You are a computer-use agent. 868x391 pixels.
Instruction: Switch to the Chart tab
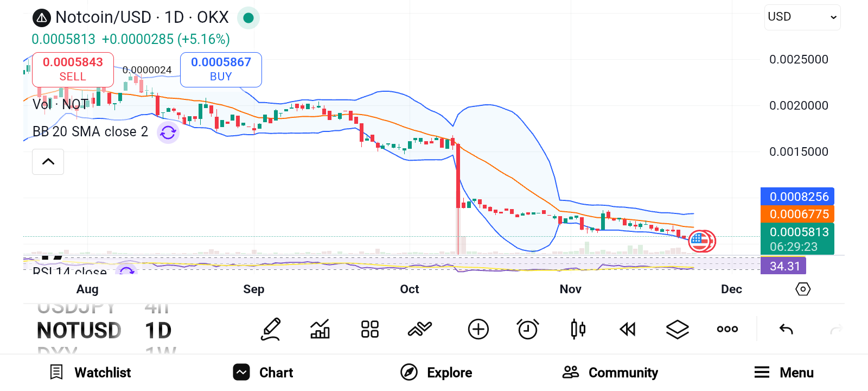263,373
